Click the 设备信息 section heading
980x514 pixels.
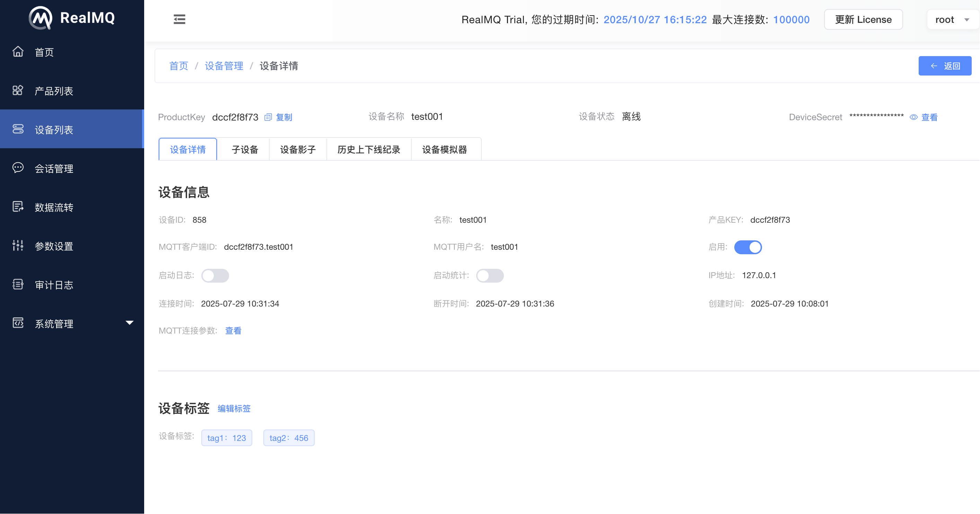[184, 192]
